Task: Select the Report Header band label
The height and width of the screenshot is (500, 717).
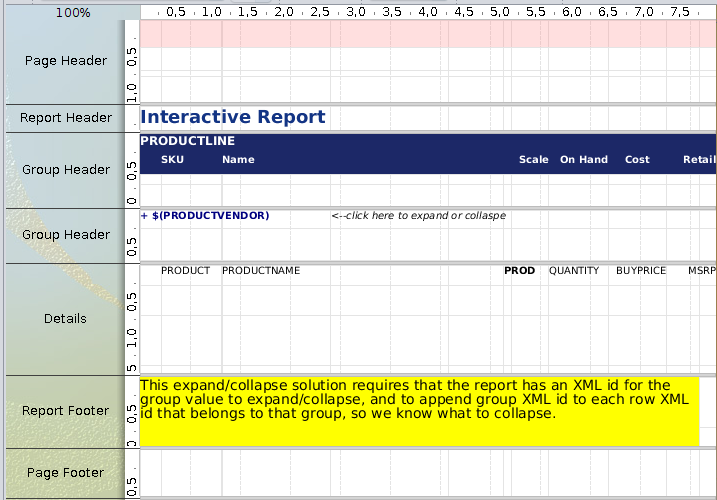Action: pyautogui.click(x=65, y=118)
